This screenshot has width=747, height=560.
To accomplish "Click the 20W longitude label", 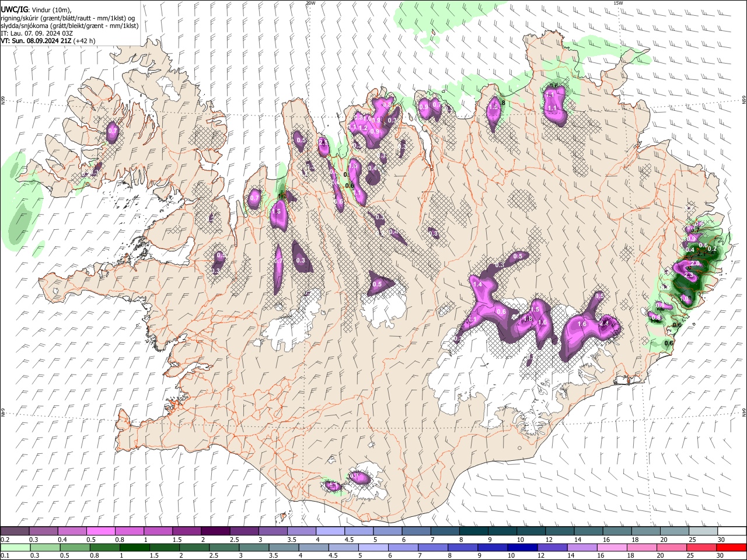I will [310, 3].
